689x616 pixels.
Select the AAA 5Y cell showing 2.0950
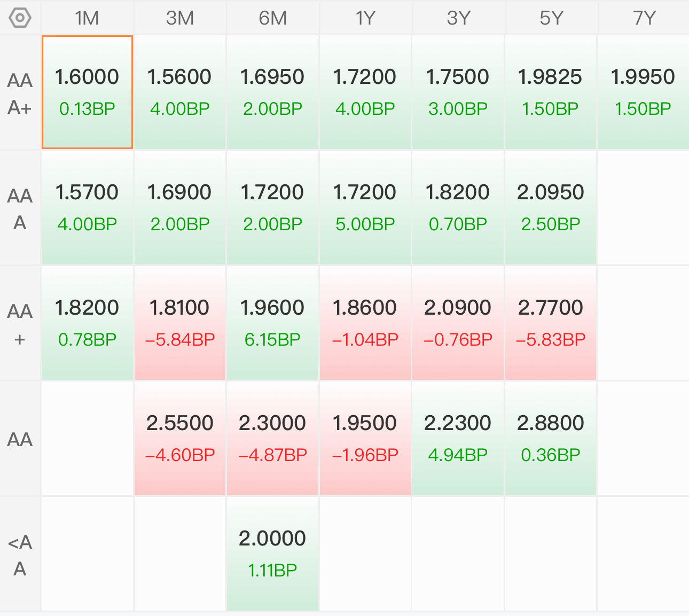coord(551,208)
